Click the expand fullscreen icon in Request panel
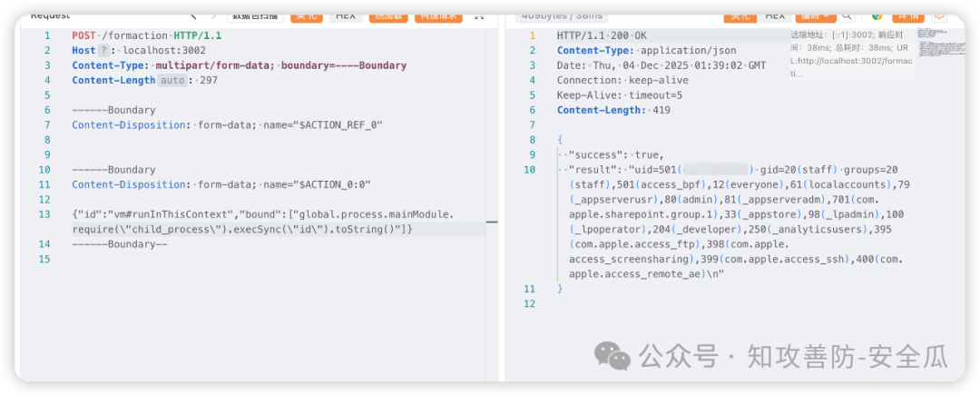This screenshot has width=980, height=396. [x=479, y=16]
